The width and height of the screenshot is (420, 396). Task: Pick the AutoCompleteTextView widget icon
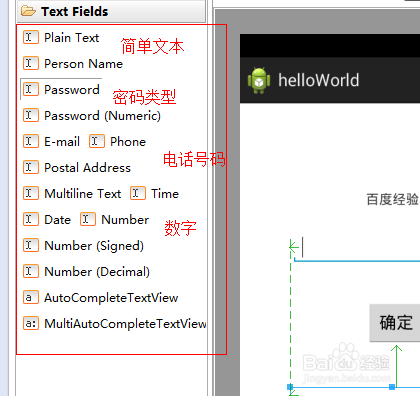(x=31, y=297)
